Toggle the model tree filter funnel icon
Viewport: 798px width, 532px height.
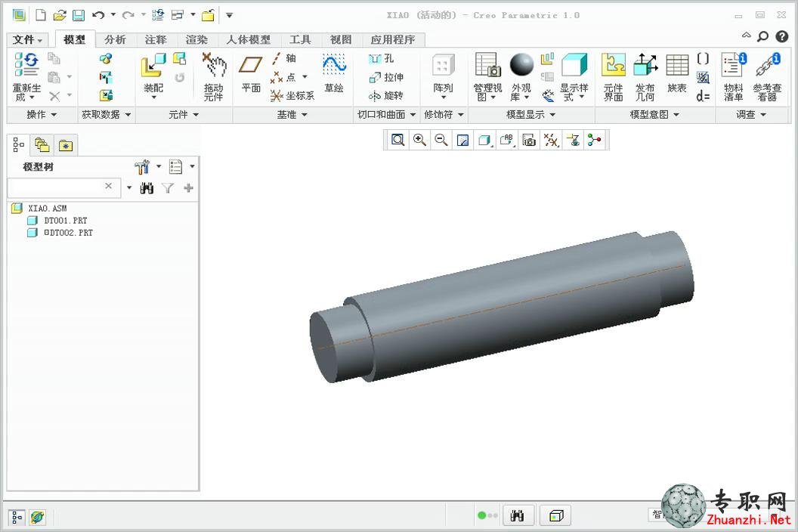click(168, 188)
